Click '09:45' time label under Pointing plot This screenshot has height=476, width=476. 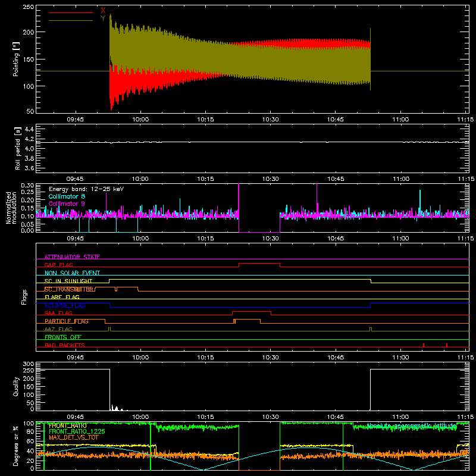75,120
